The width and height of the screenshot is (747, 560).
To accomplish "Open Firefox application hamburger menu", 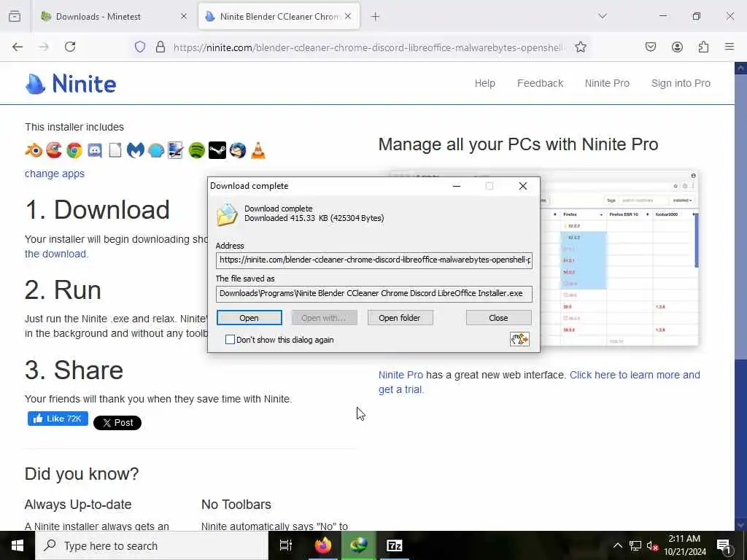I will 729,47.
